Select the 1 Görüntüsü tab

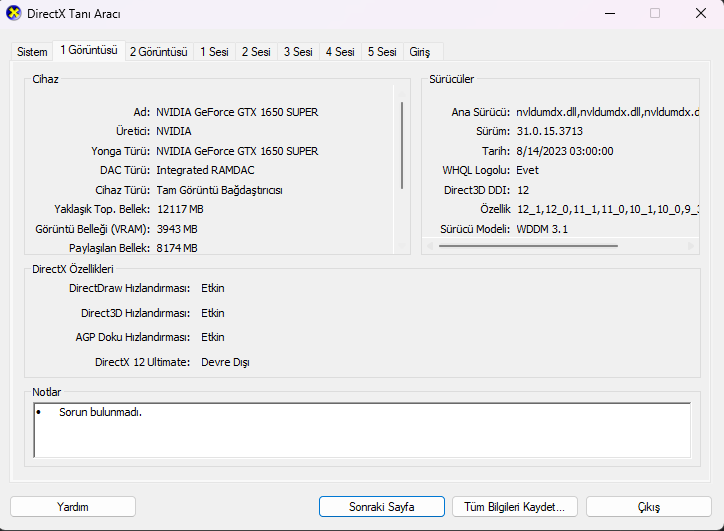(89, 50)
